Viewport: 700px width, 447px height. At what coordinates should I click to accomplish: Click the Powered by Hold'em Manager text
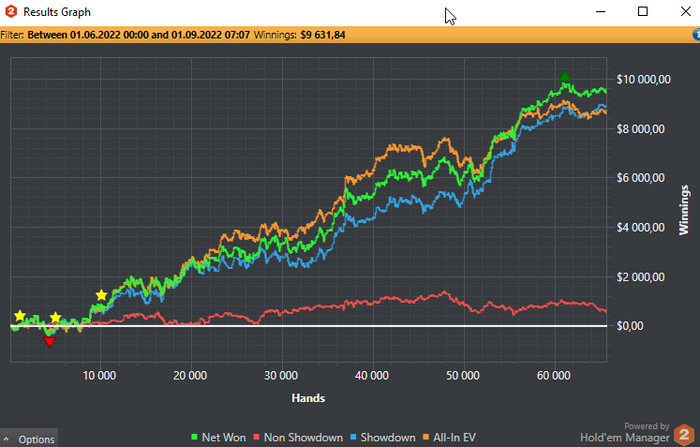625,432
